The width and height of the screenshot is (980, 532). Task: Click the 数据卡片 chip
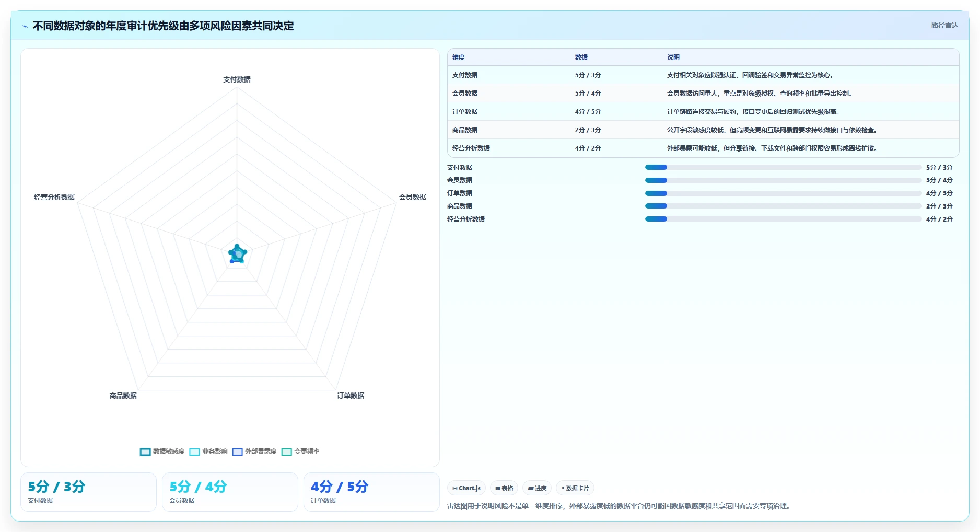coord(575,488)
